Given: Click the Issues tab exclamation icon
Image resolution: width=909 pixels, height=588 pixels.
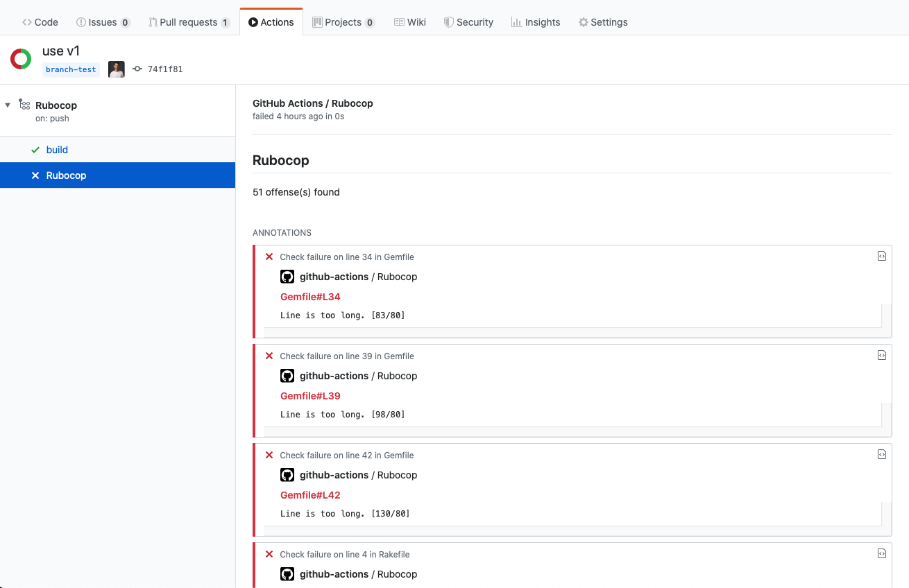Looking at the screenshot, I should pos(81,22).
